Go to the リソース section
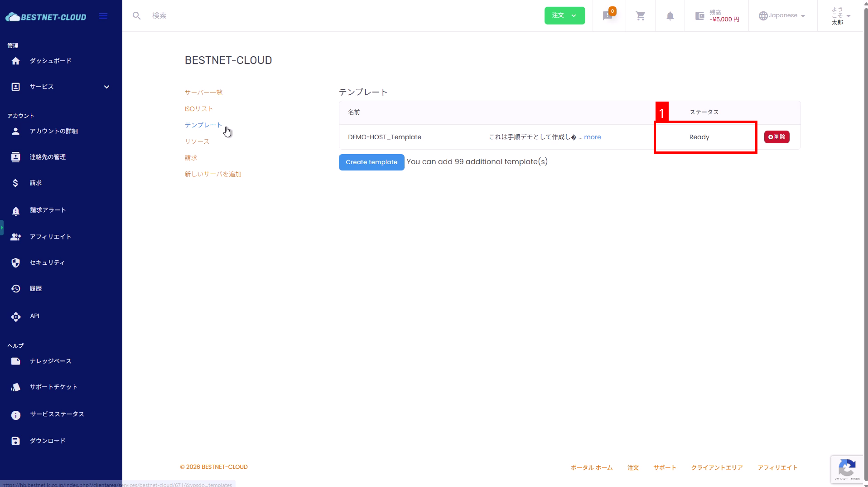Viewport: 868px width, 487px height. pyautogui.click(x=197, y=141)
